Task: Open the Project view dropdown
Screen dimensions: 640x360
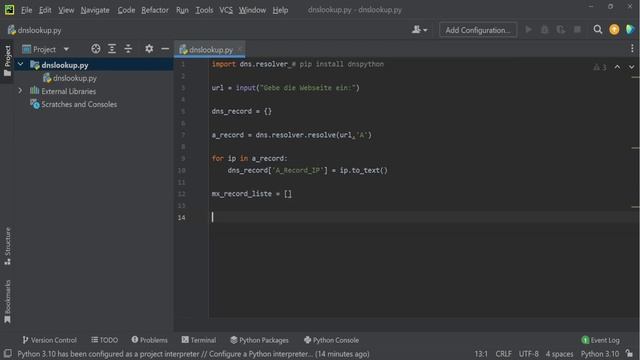Action: pos(46,49)
